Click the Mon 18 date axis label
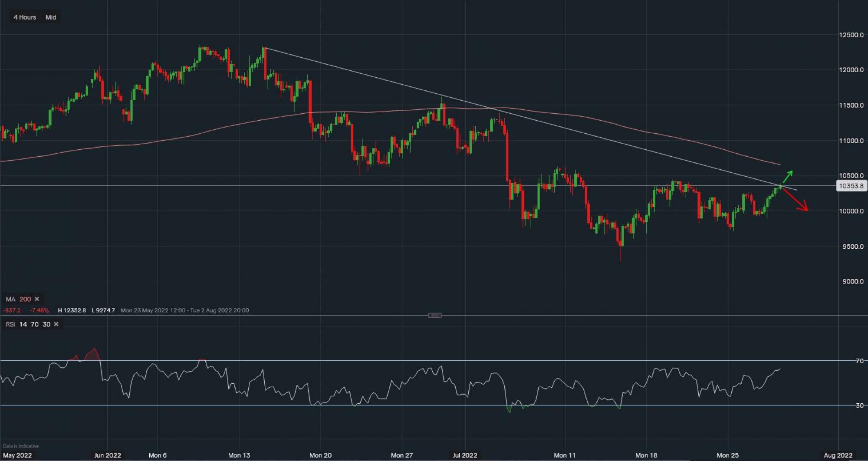The width and height of the screenshot is (868, 461). coord(646,455)
